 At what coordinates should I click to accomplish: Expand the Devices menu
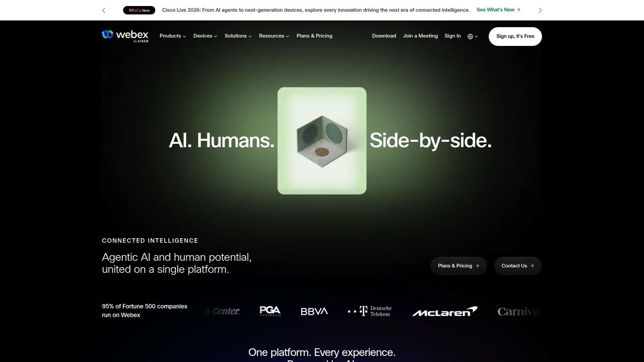click(205, 36)
